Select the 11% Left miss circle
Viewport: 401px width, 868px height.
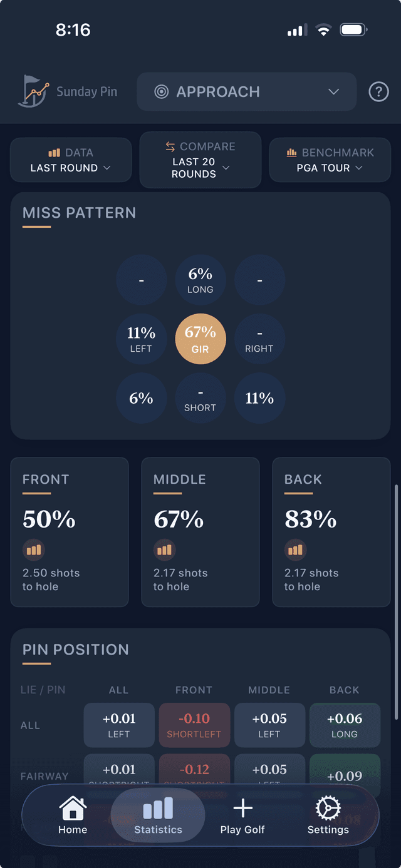coord(141,339)
